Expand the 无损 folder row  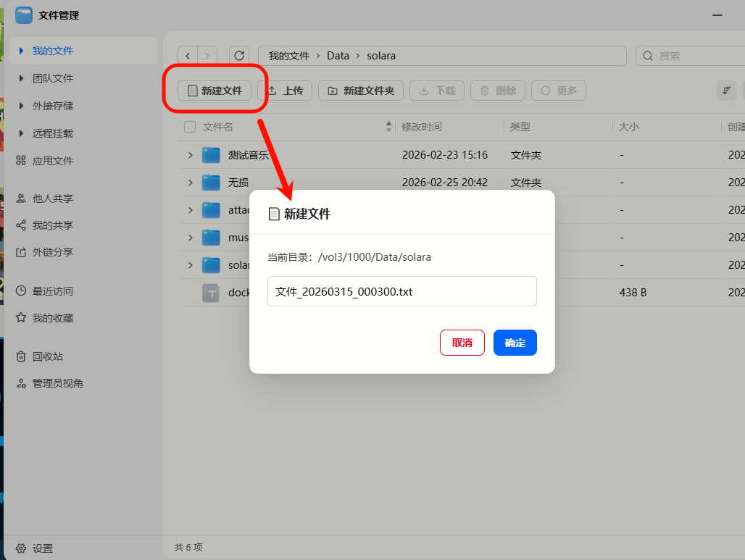[190, 183]
